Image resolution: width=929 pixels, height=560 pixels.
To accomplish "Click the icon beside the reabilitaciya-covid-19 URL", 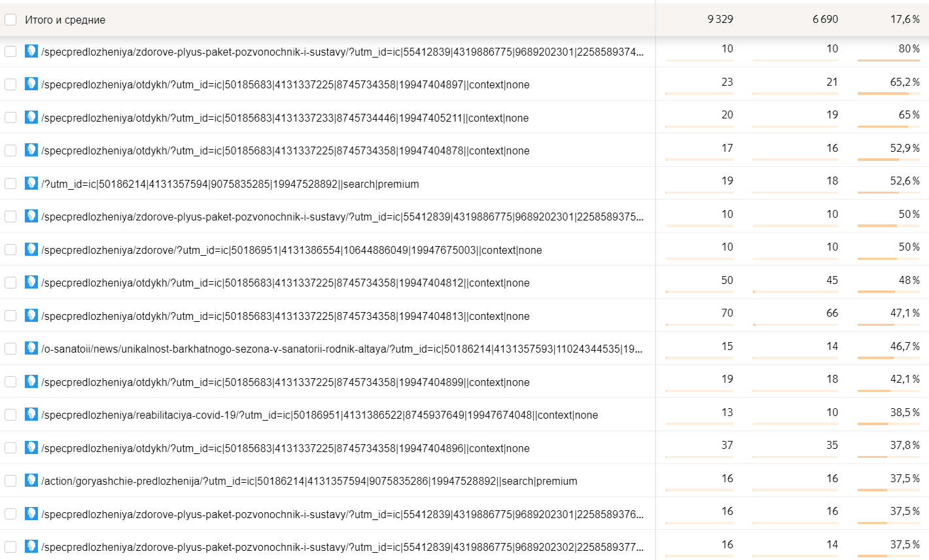I will 31,414.
